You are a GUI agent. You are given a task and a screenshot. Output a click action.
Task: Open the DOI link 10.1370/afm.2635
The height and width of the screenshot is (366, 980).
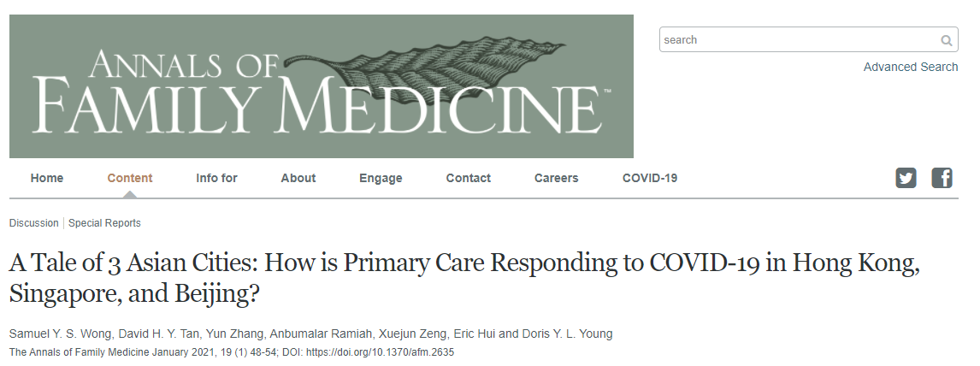tap(380, 352)
